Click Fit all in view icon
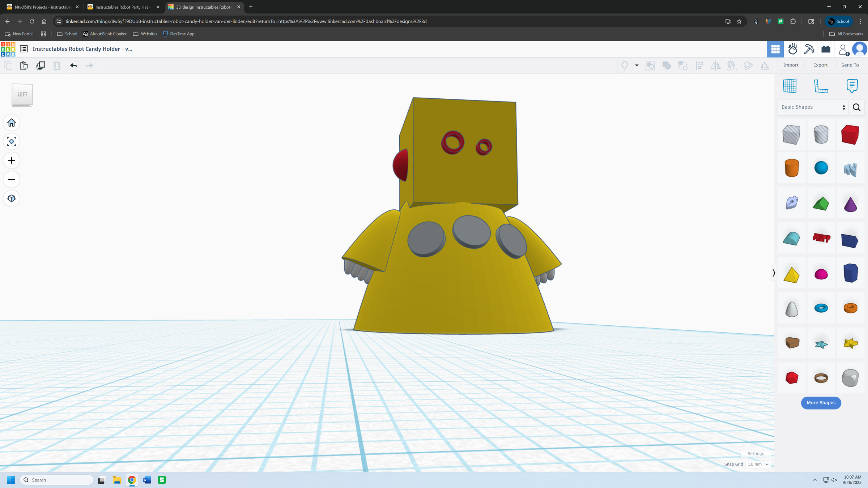This screenshot has width=868, height=488. click(x=12, y=142)
